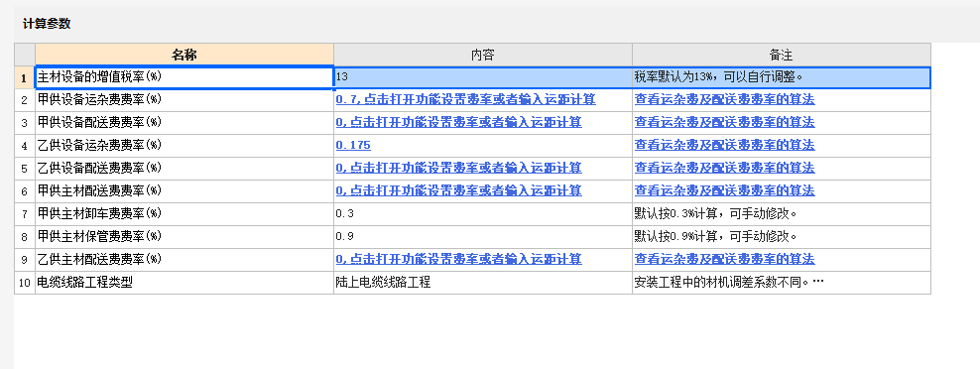
Task: Select row number 2 header
Action: (25, 99)
